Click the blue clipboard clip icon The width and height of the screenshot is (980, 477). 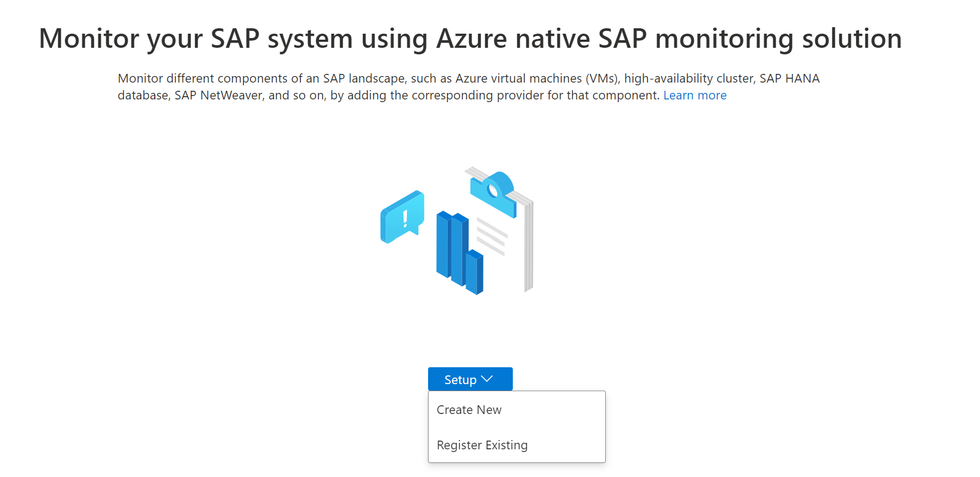(493, 194)
